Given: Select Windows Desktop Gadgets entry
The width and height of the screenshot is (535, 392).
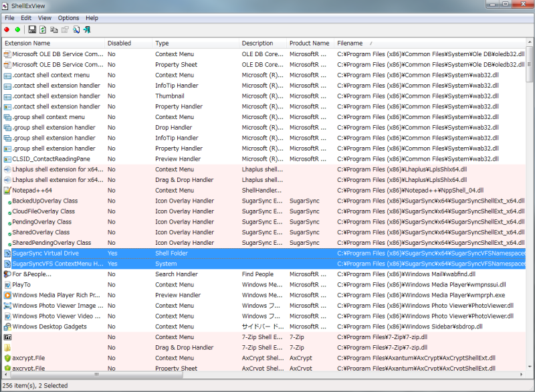Looking at the screenshot, I should (x=49, y=326).
